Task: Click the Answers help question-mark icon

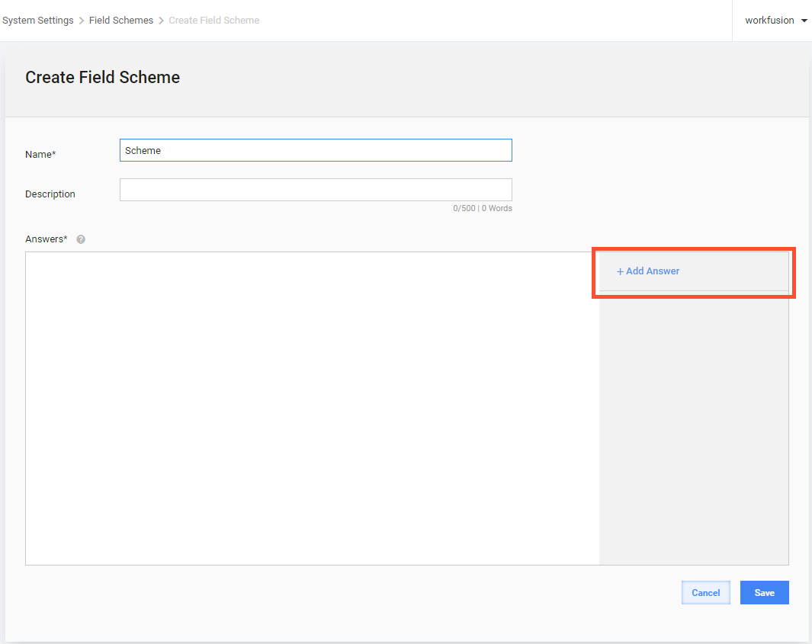Action: (x=81, y=239)
